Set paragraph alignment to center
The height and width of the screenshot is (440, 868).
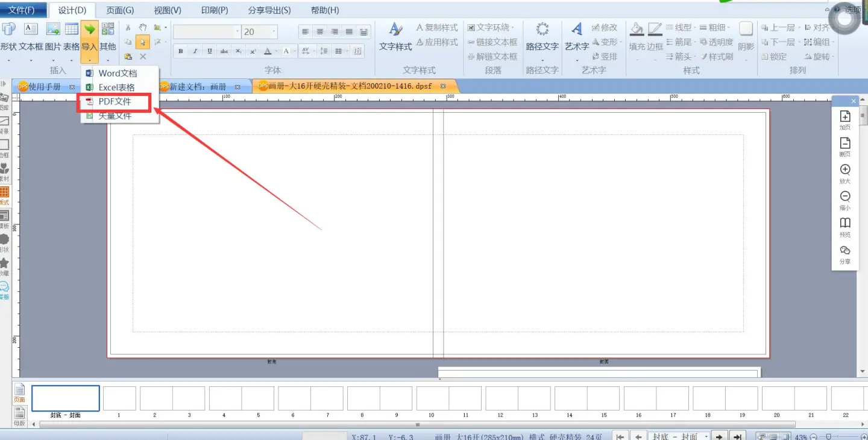pyautogui.click(x=320, y=32)
